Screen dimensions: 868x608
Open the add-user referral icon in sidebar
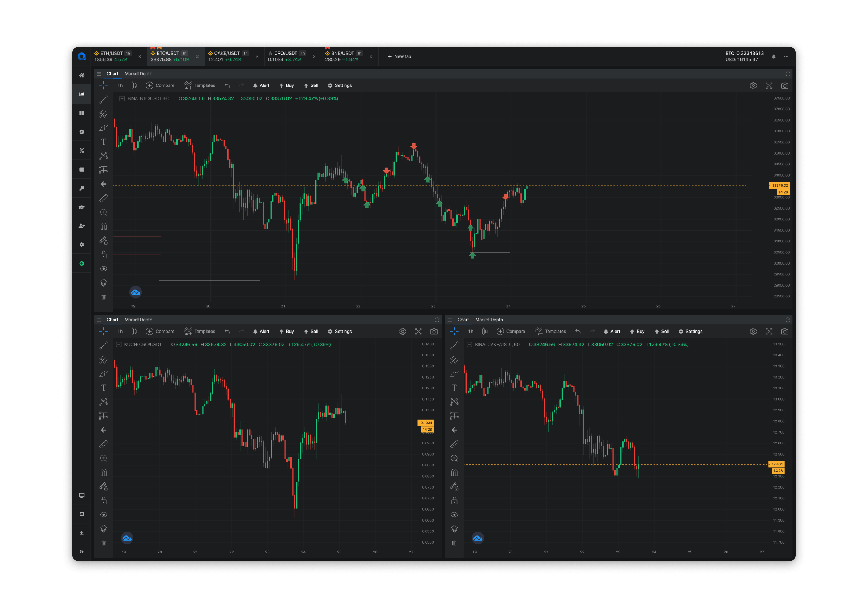click(x=82, y=226)
